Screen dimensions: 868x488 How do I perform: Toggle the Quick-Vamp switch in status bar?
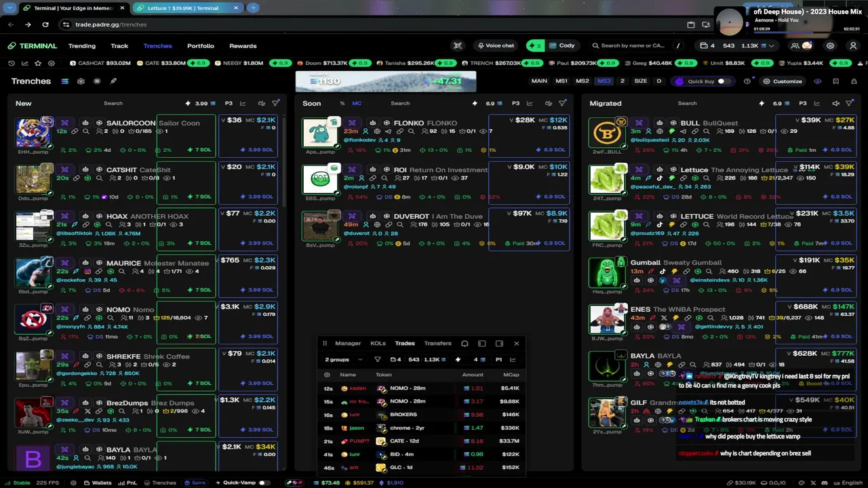click(x=264, y=483)
